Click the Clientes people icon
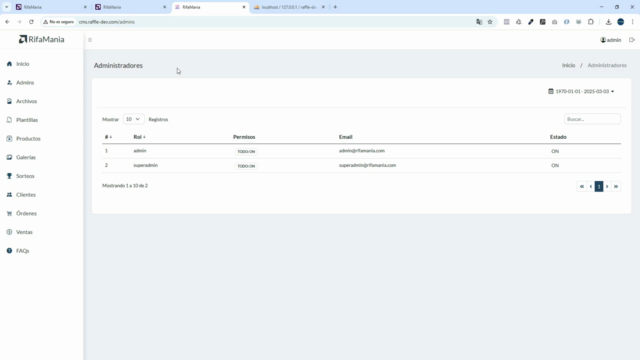 pos(9,195)
